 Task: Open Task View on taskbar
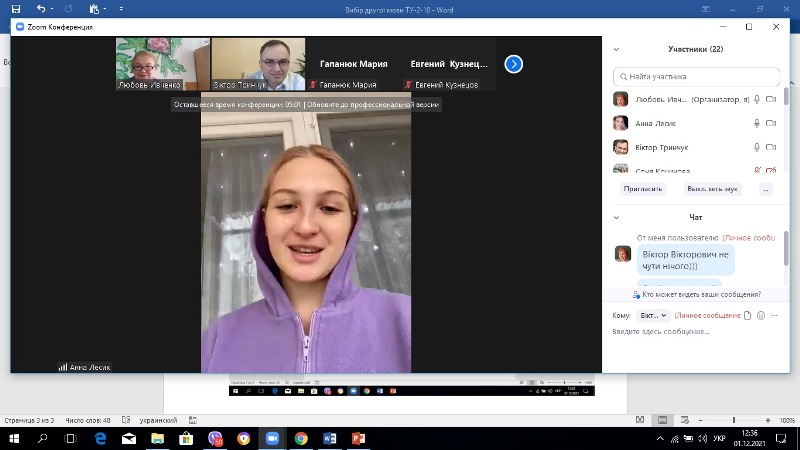coord(70,439)
